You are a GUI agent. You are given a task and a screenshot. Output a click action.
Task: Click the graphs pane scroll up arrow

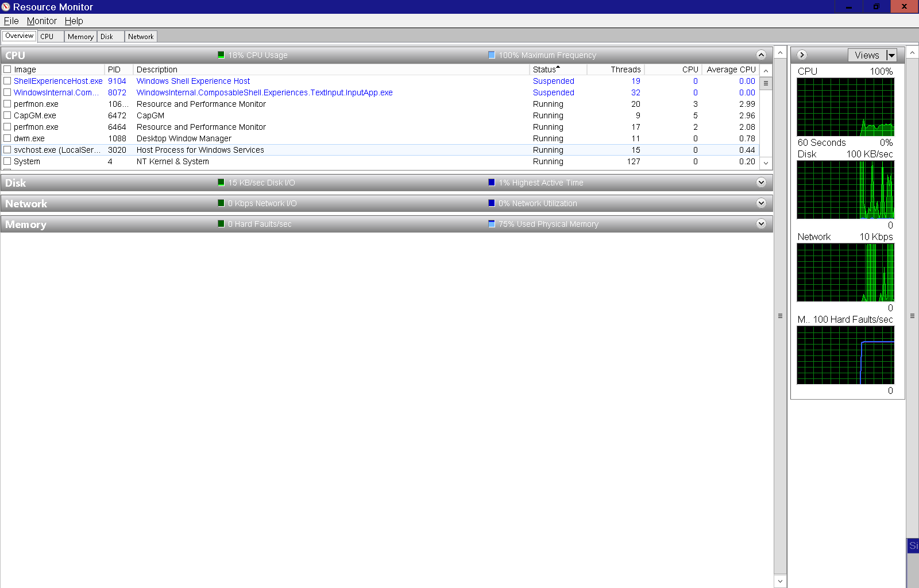(x=912, y=53)
